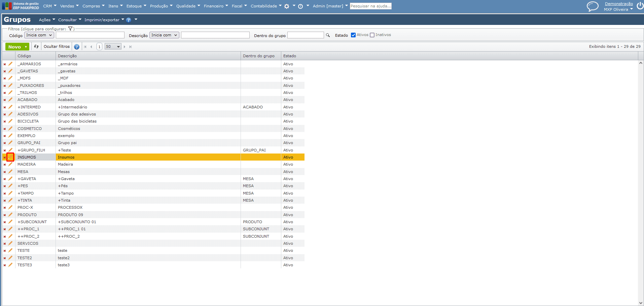Open the chat speech bubble
This screenshot has width=644, height=306.
(593, 6)
